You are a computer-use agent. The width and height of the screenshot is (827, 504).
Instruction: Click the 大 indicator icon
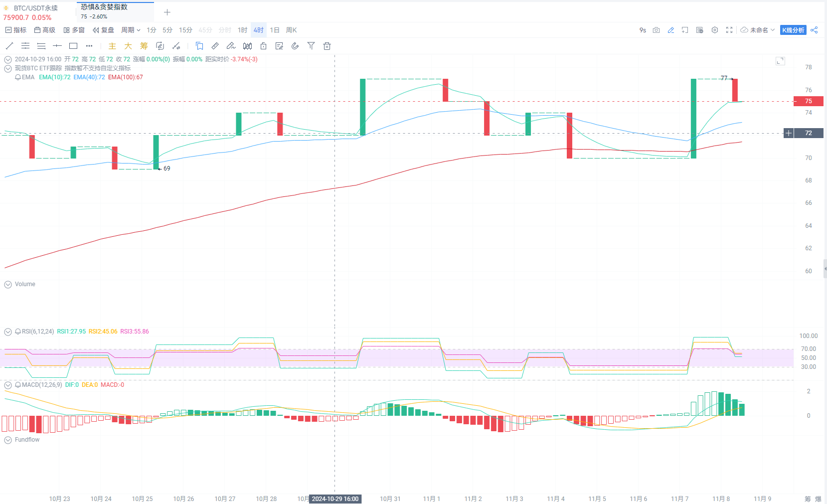[128, 46]
